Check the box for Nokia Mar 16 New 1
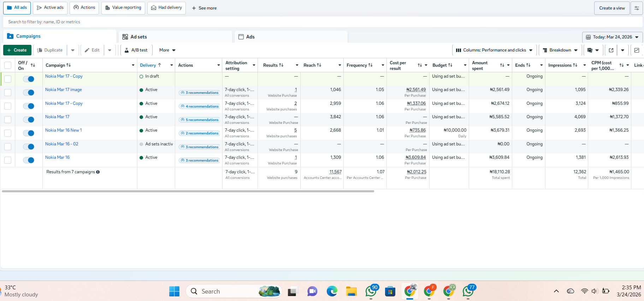The width and height of the screenshot is (644, 301). tap(8, 133)
